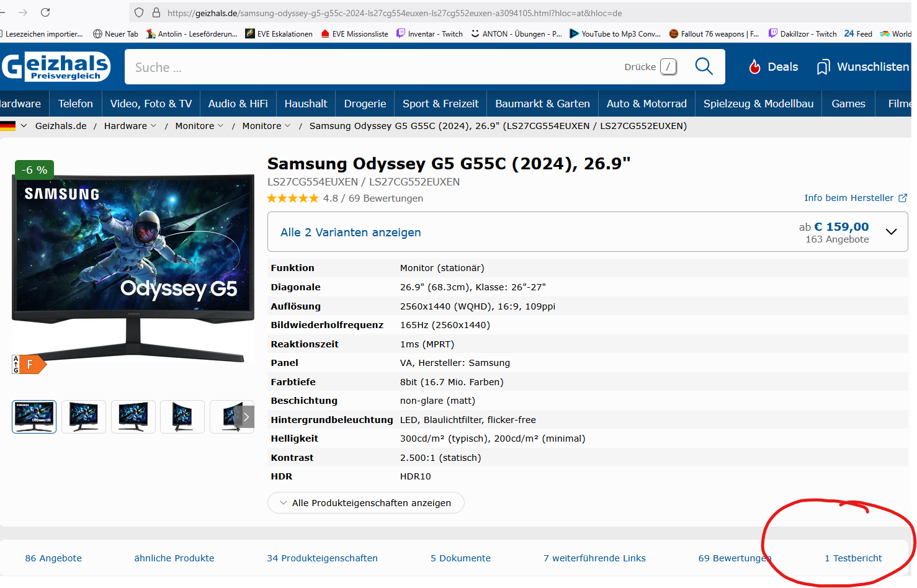
Task: Expand Hardware breadcrumb dropdown
Action: pos(153,126)
